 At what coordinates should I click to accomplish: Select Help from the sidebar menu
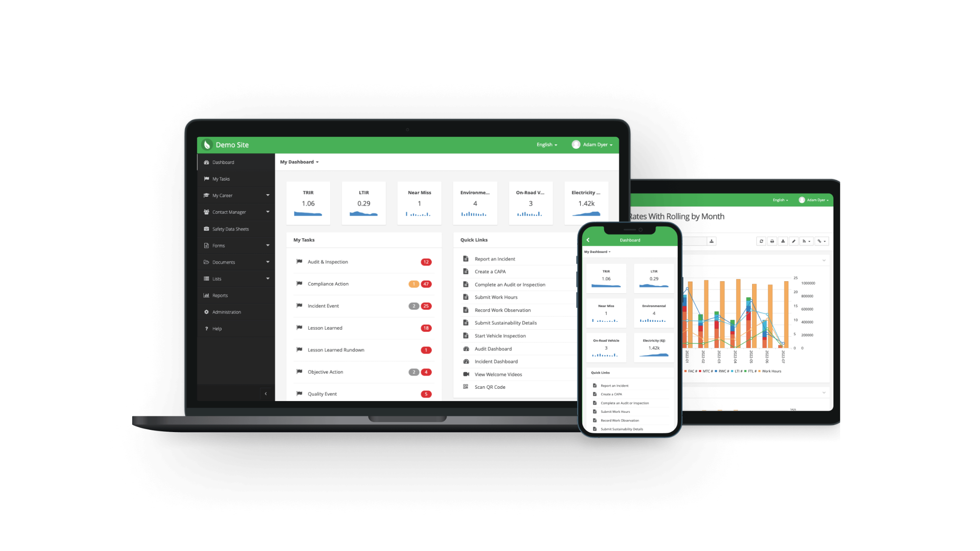[x=217, y=328]
